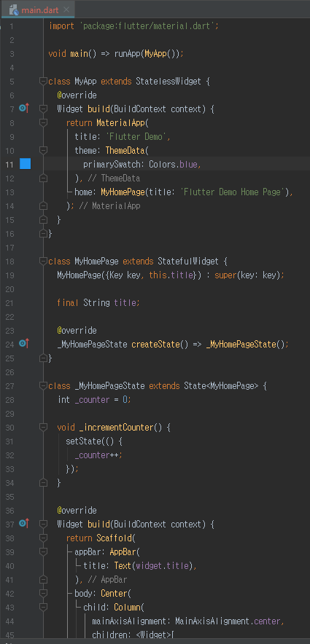Collapse the MyApp class fold on line 5
Screen dimensions: 310x644
coord(43,81)
